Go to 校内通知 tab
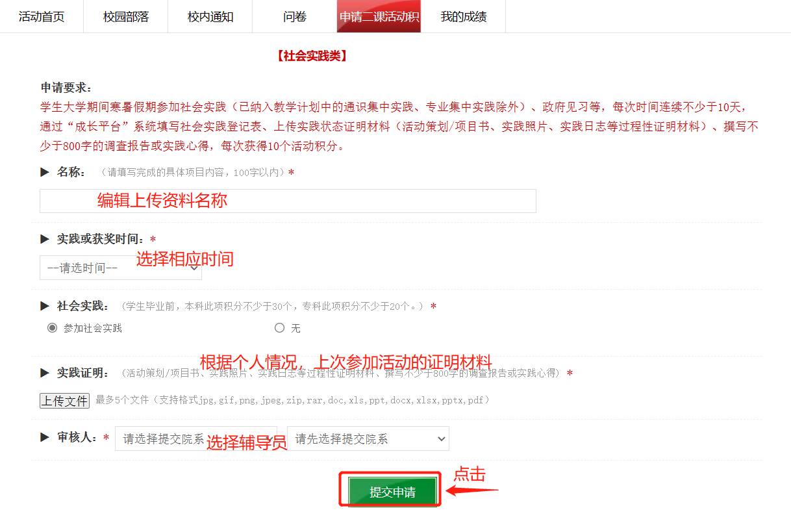The image size is (791, 532). pos(210,16)
